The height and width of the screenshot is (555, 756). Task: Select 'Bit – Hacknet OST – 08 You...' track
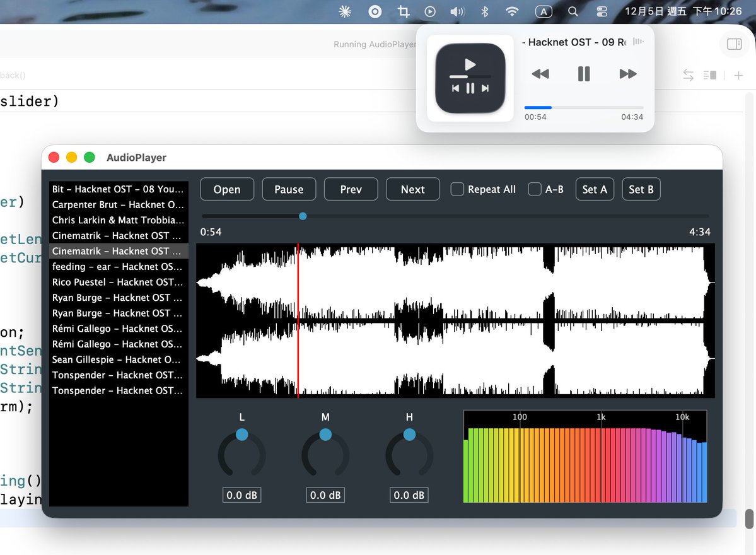point(119,189)
